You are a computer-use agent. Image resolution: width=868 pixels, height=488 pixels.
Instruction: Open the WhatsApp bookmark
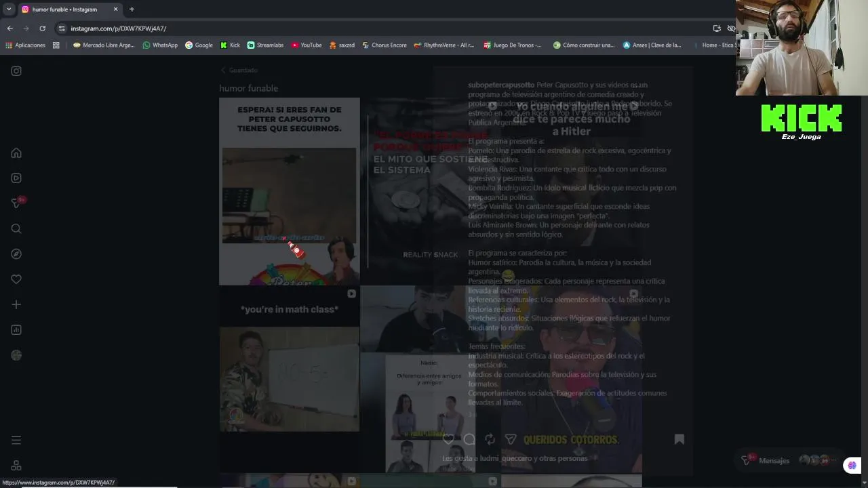(x=160, y=45)
